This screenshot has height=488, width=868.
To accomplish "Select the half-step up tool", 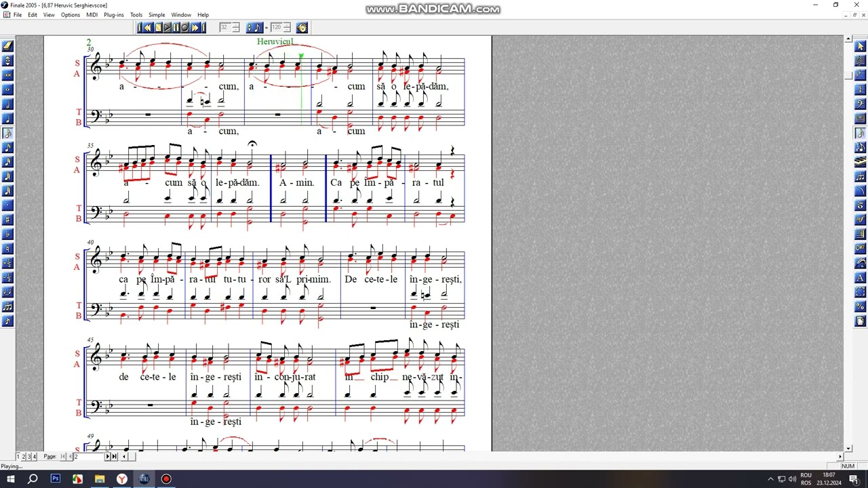I will pos(8,263).
